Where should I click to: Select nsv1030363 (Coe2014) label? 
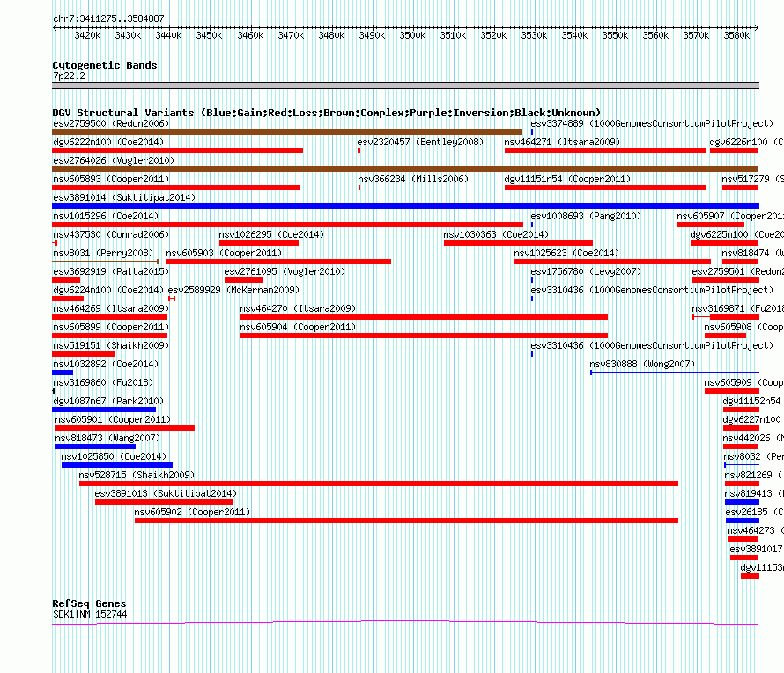click(496, 234)
